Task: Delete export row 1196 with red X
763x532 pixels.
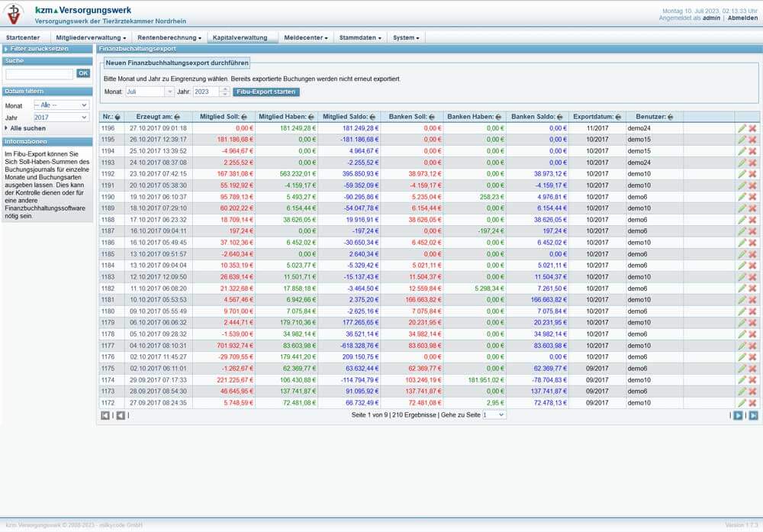Action: point(752,128)
